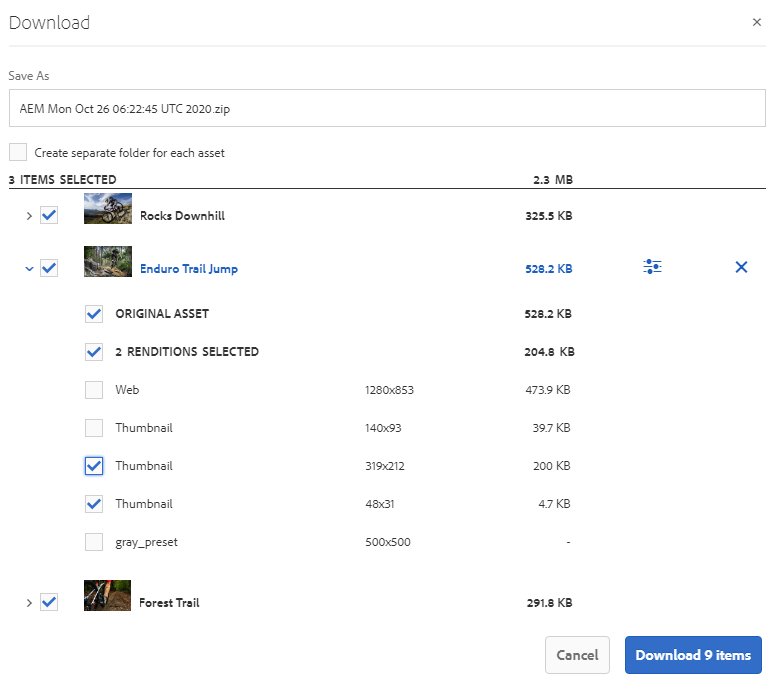773x690 pixels.
Task: Select the gray_preset rendition checkbox
Action: click(94, 542)
